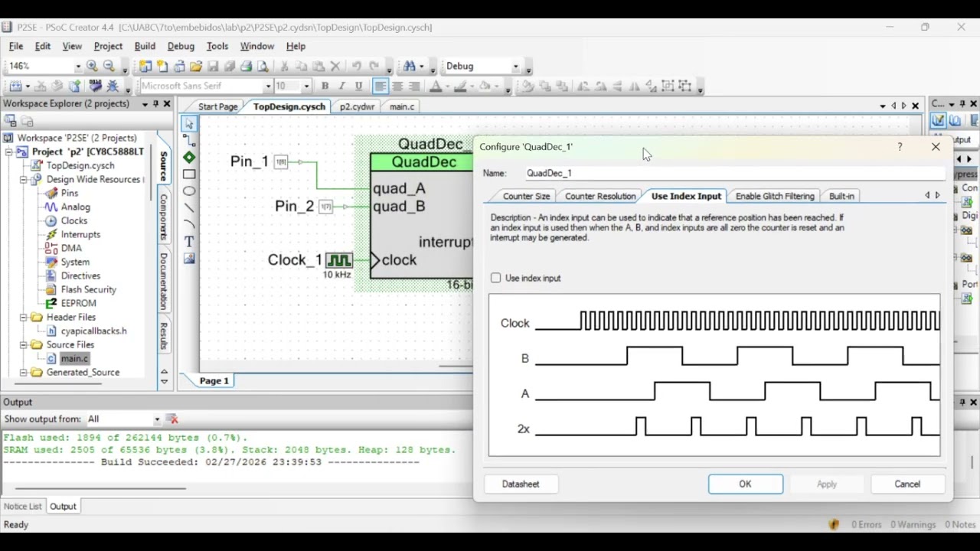Screen dimensions: 980x551
Task: Clear the output window contents icon
Action: pyautogui.click(x=173, y=419)
